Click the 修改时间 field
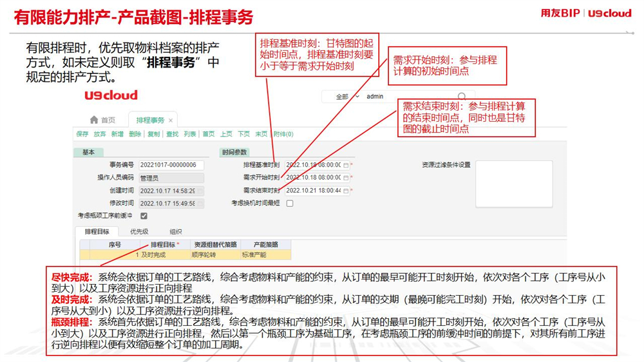Screen dimensions: 644x362 (x=171, y=203)
